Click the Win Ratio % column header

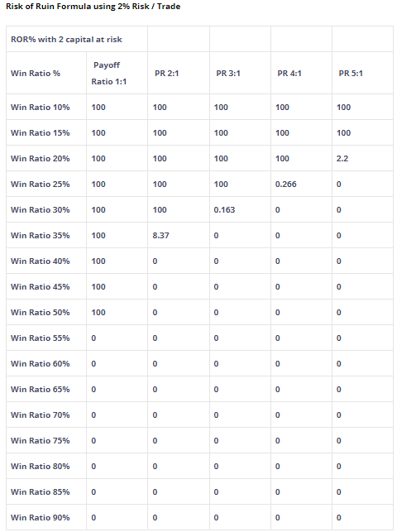click(x=46, y=74)
